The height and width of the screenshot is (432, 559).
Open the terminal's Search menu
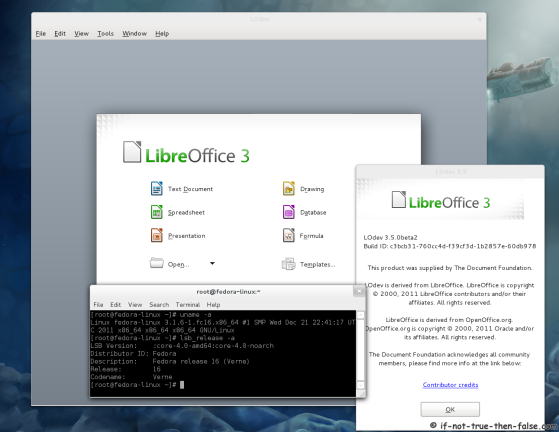click(x=159, y=304)
